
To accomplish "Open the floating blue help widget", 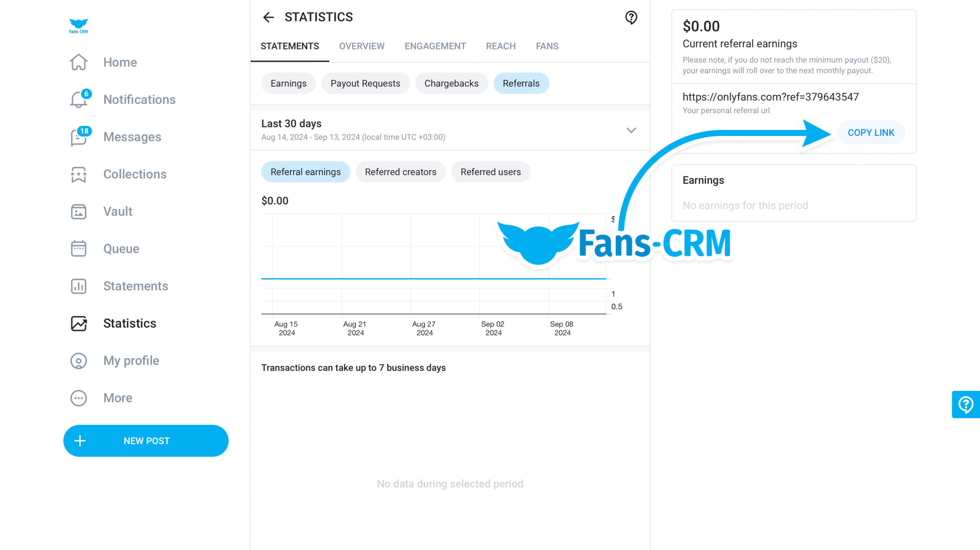I will (x=966, y=404).
